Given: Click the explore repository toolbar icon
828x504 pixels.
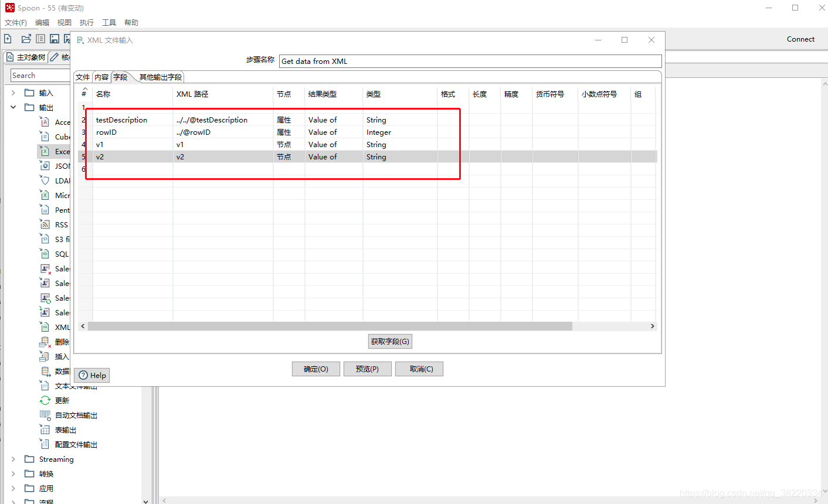Looking at the screenshot, I should click(x=40, y=39).
